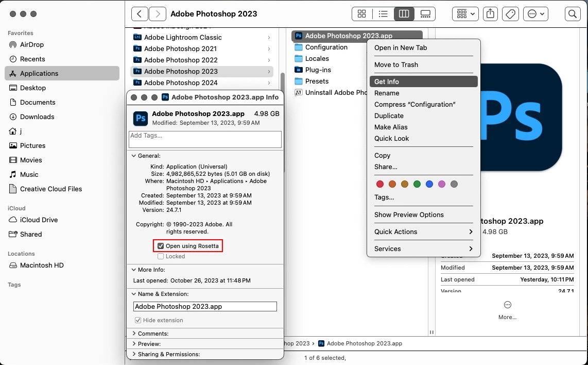The image size is (588, 365).
Task: Select the Adobe Lightroom Classic folder
Action: pyautogui.click(x=202, y=37)
